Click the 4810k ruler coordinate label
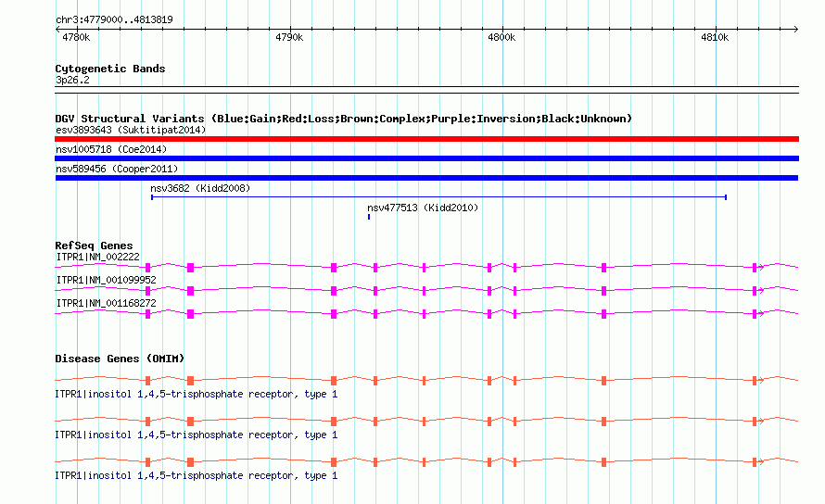 point(715,37)
